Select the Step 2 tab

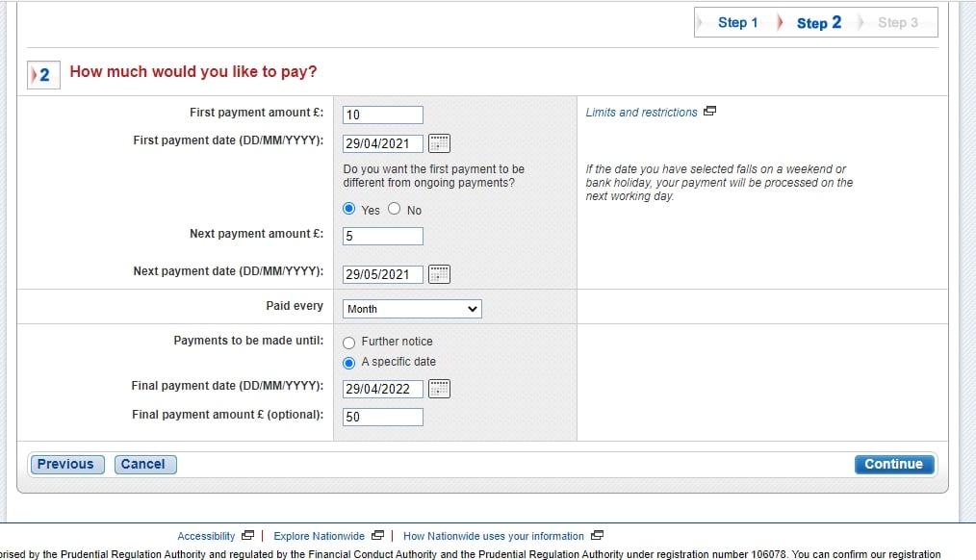818,22
